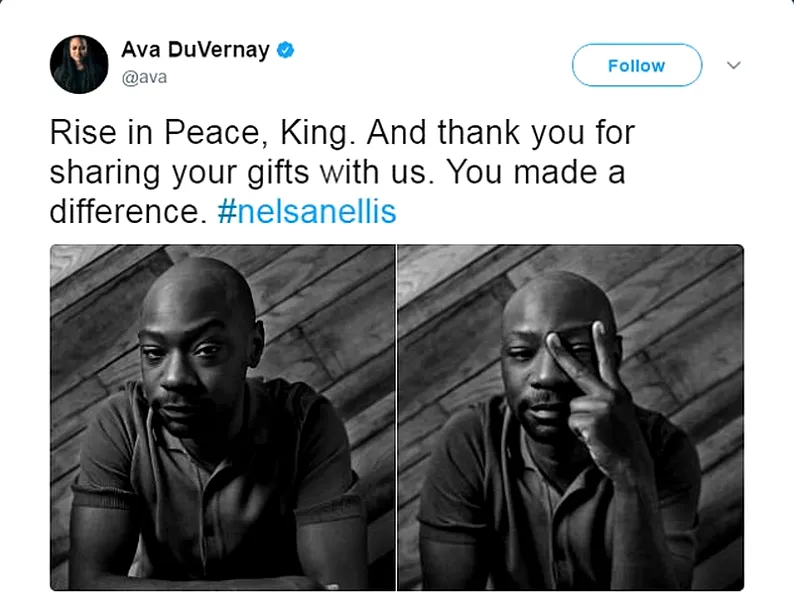Click Ava DuVernay's profile avatar
Screen dimensions: 794x600
[x=79, y=64]
